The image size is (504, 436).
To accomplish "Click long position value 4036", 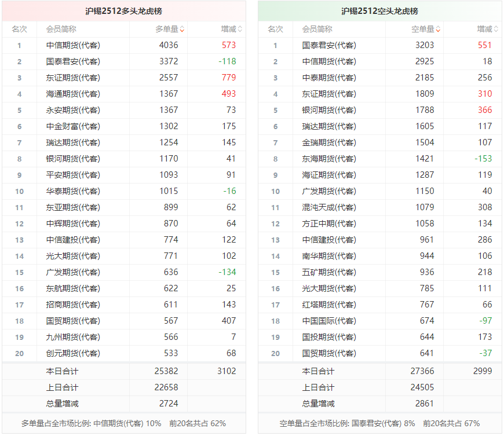I will (x=169, y=45).
